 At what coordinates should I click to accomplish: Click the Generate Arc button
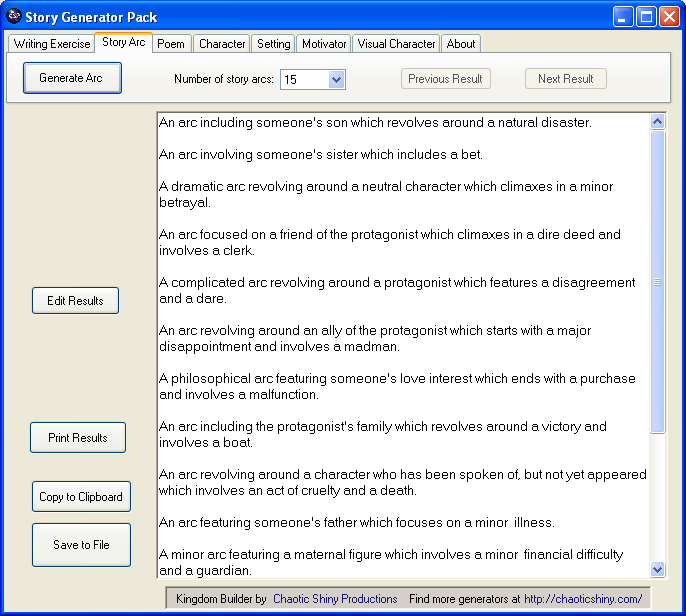(72, 78)
